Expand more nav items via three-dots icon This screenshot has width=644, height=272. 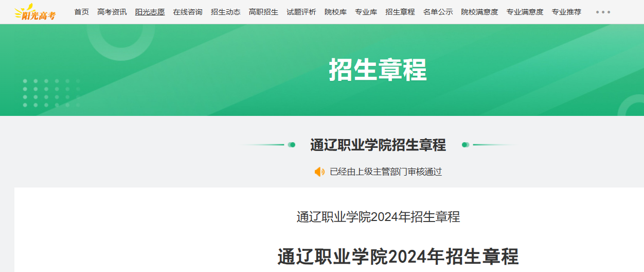pyautogui.click(x=603, y=12)
